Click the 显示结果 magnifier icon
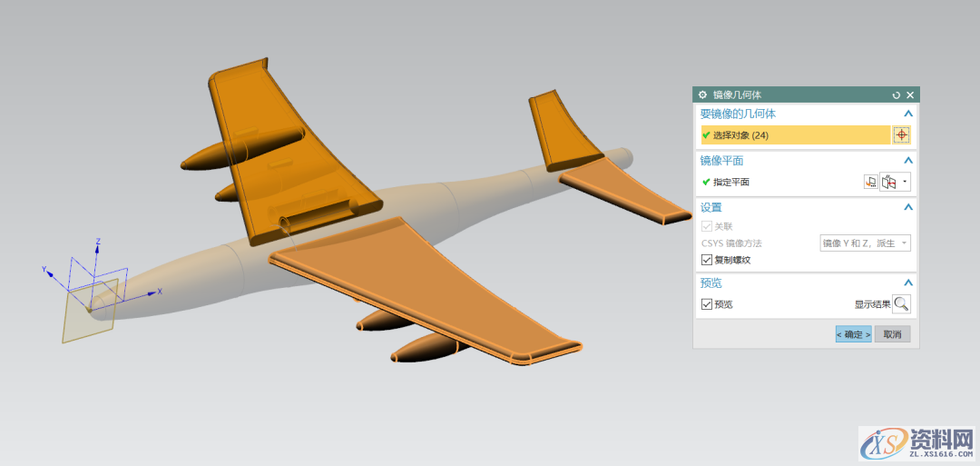 [x=901, y=304]
